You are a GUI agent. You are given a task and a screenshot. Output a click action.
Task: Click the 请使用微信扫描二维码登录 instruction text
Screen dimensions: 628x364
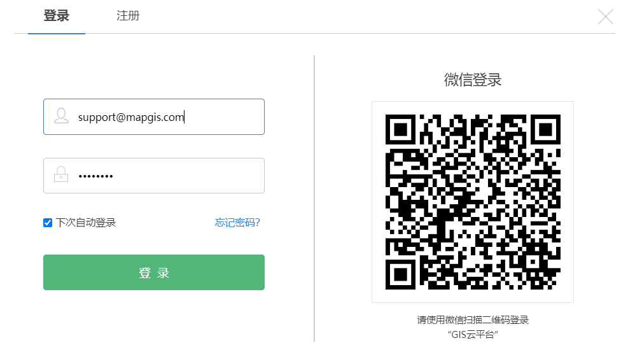(473, 320)
